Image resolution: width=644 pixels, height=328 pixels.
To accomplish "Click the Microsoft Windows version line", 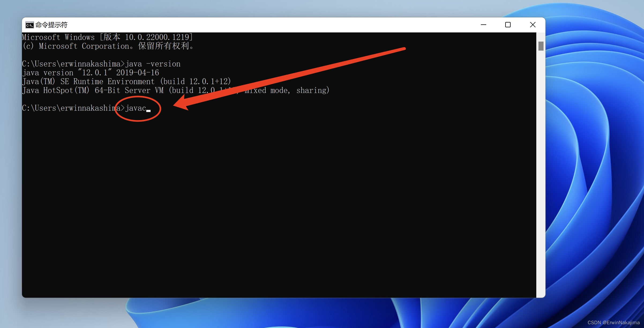I will pos(107,37).
